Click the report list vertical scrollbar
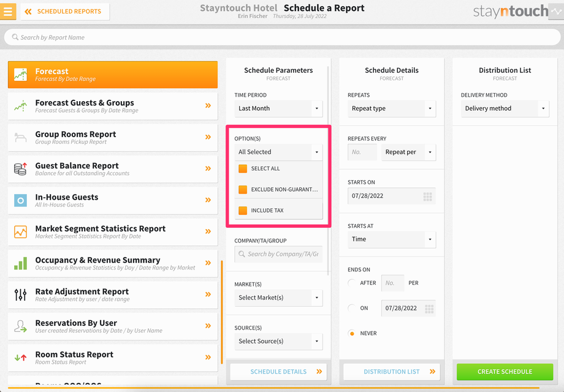 point(222,312)
